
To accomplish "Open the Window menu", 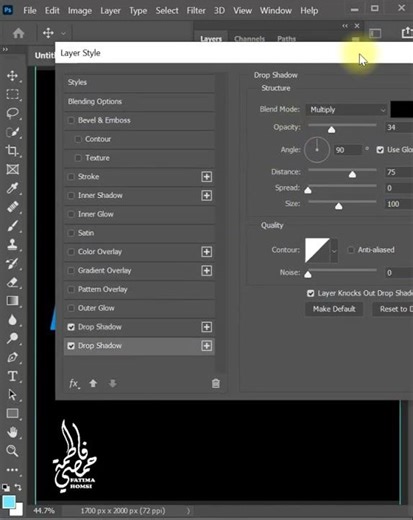I will point(276,11).
